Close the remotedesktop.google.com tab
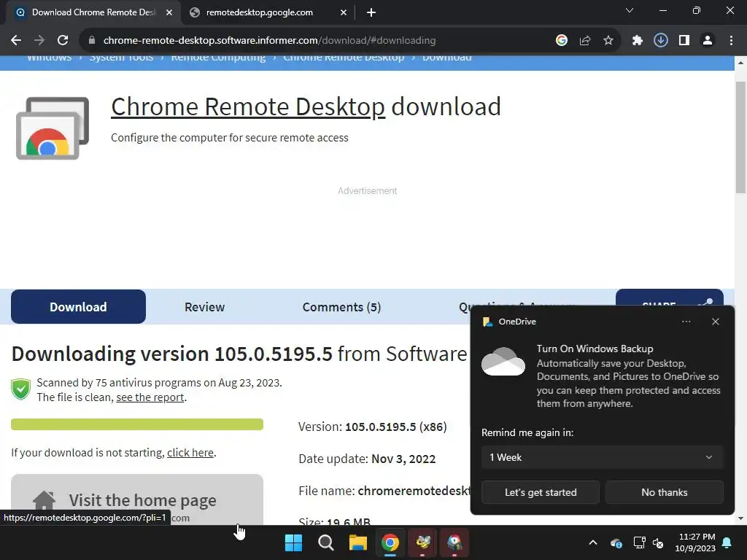Screen dimensions: 747x560 point(344,12)
